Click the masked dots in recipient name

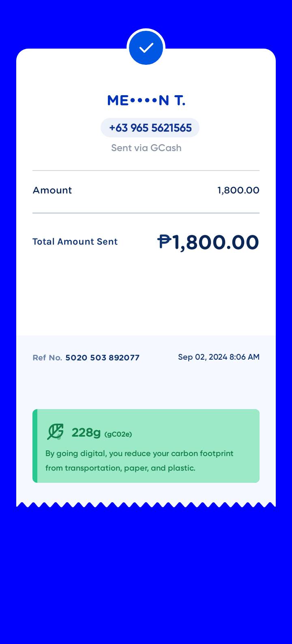(x=144, y=100)
